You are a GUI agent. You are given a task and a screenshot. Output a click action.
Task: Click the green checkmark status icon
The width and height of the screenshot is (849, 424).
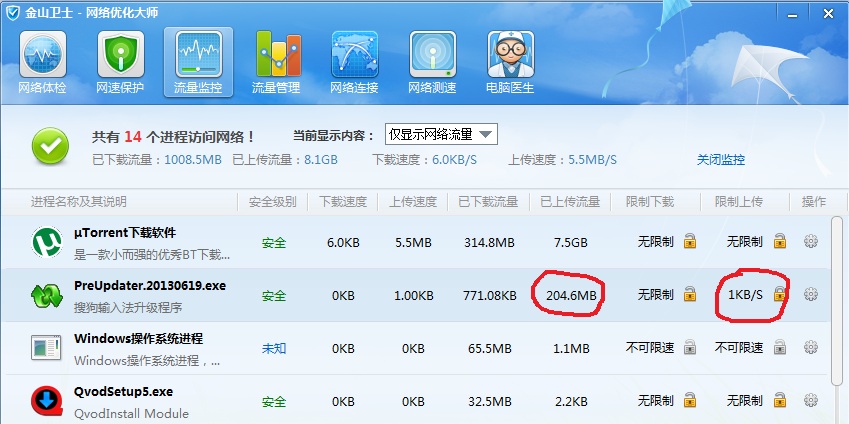click(x=50, y=146)
